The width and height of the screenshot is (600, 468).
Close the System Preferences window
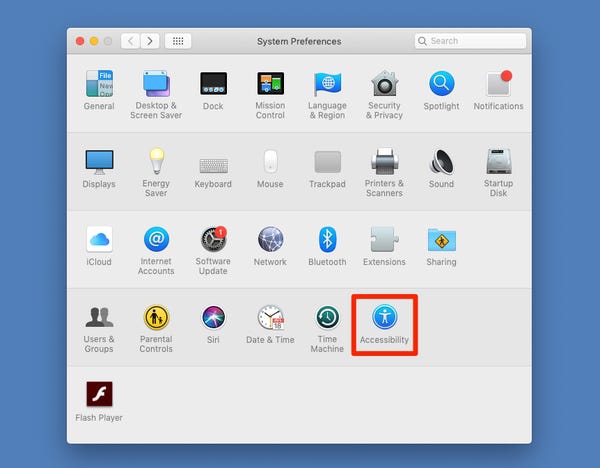(x=80, y=41)
